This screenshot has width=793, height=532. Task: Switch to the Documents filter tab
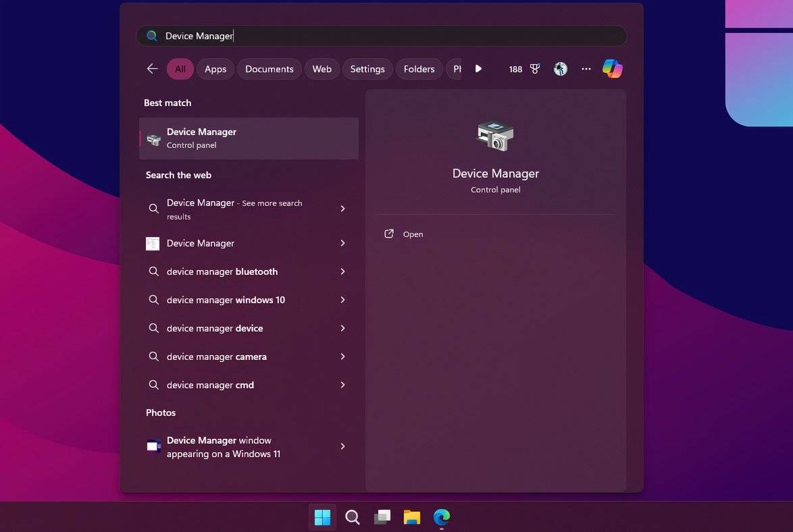pyautogui.click(x=269, y=69)
